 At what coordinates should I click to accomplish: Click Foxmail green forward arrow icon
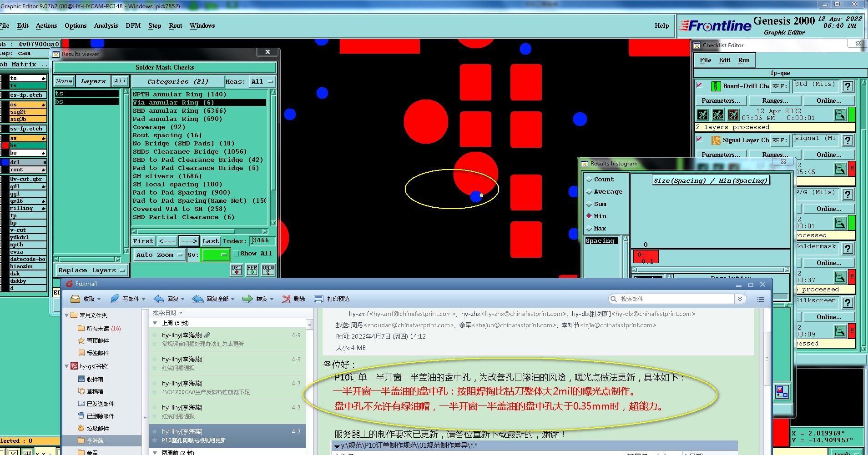(x=247, y=299)
